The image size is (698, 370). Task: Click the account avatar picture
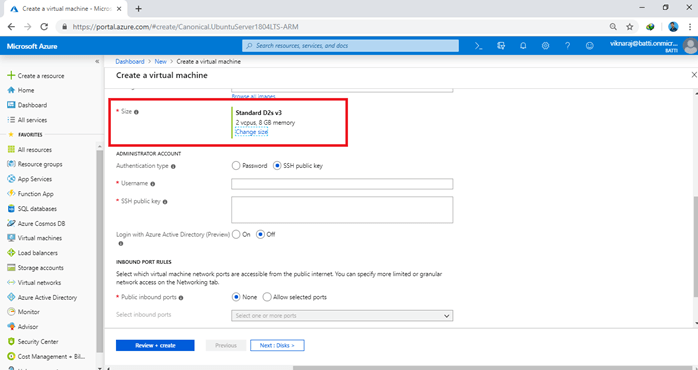tap(690, 46)
